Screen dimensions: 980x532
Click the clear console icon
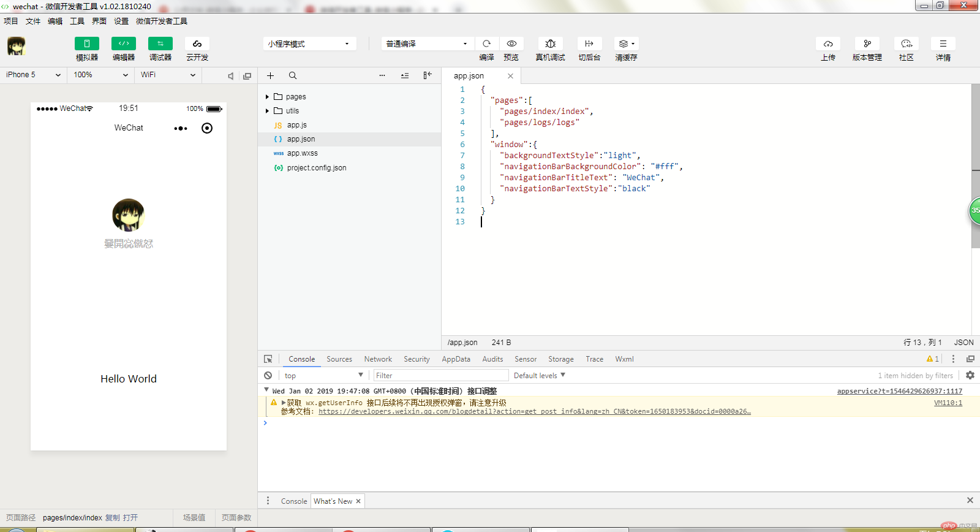[268, 375]
